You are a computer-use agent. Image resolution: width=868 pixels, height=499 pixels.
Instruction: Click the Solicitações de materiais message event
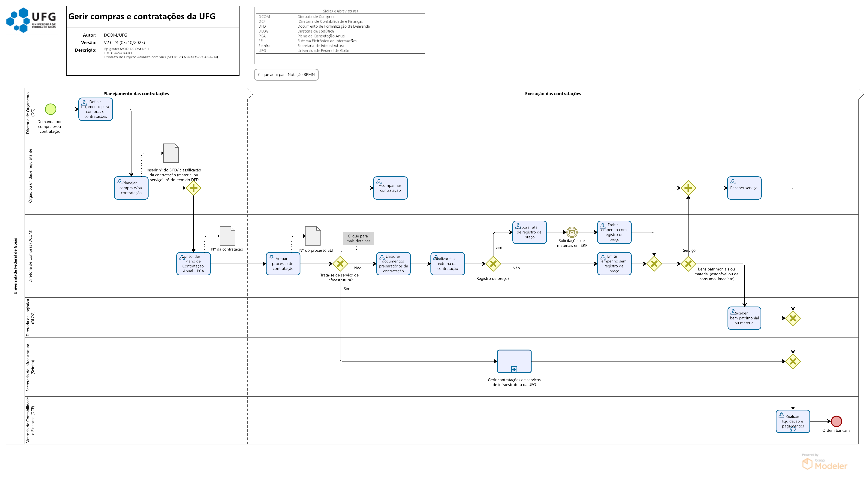572,232
